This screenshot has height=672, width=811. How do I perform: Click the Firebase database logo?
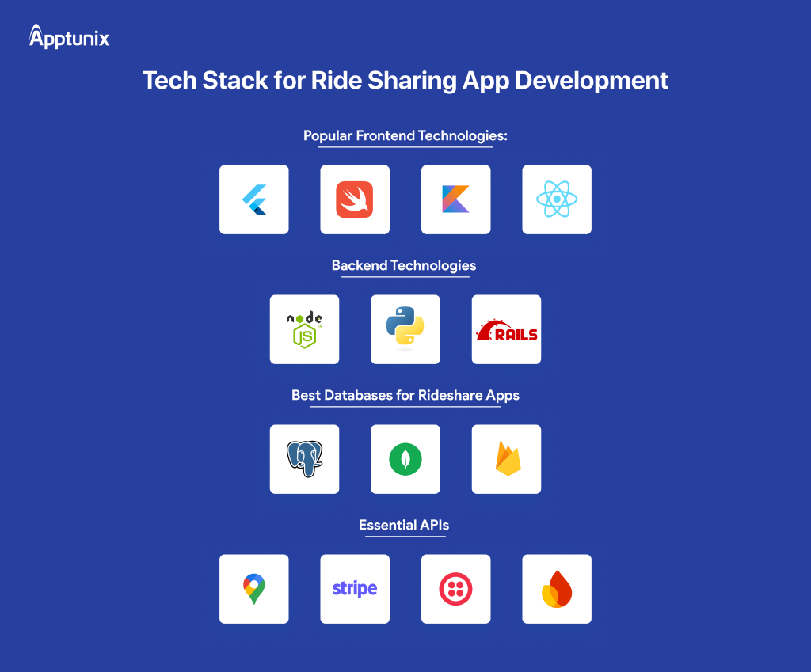[506, 459]
